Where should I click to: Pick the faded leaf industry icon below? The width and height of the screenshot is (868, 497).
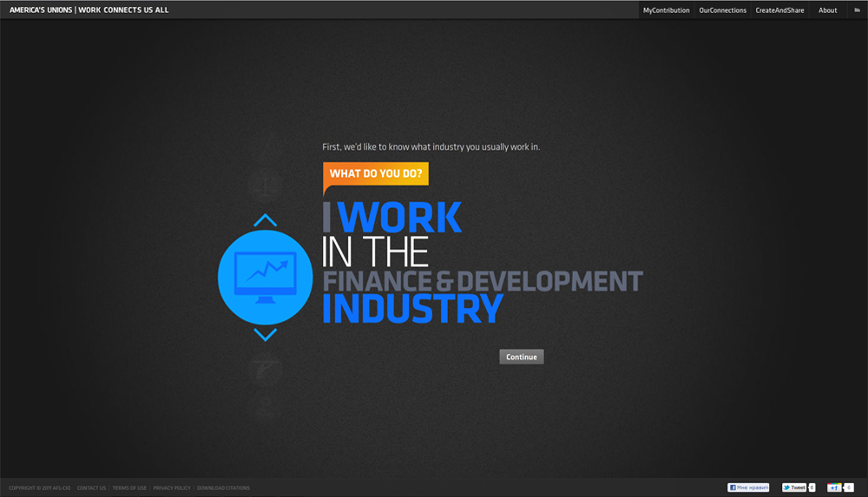pyautogui.click(x=265, y=369)
